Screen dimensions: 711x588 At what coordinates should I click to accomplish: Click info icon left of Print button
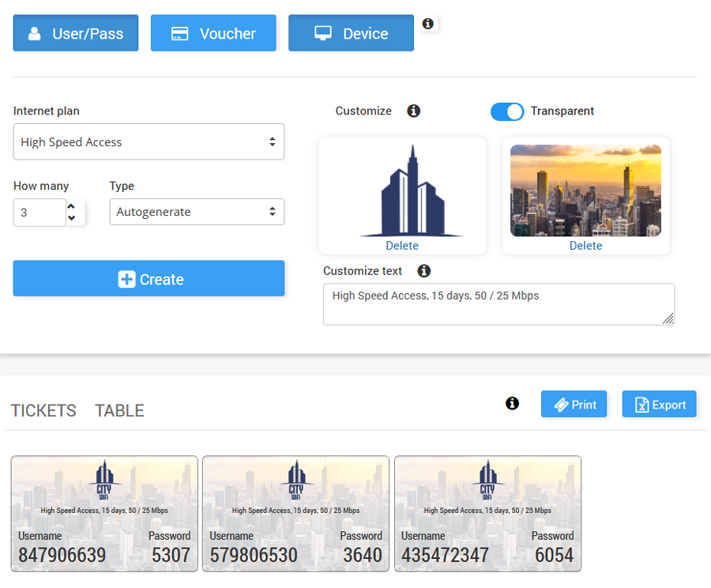[512, 404]
